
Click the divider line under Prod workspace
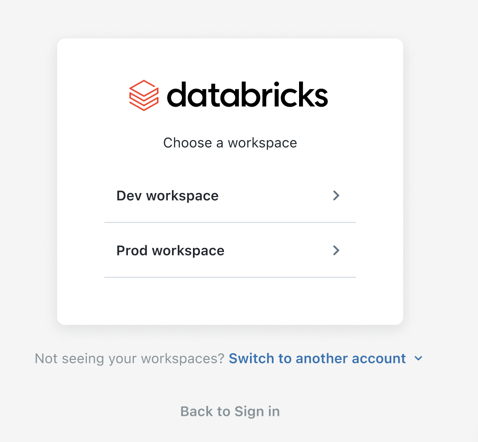pyautogui.click(x=230, y=277)
